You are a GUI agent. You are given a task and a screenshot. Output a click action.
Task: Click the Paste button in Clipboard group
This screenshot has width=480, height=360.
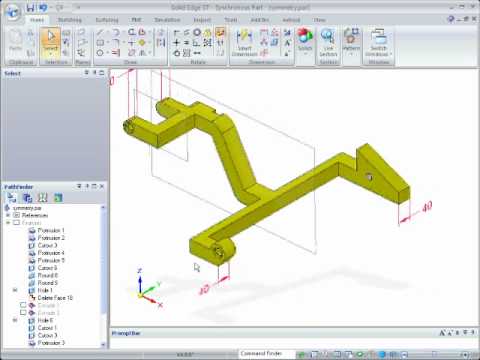pyautogui.click(x=15, y=40)
